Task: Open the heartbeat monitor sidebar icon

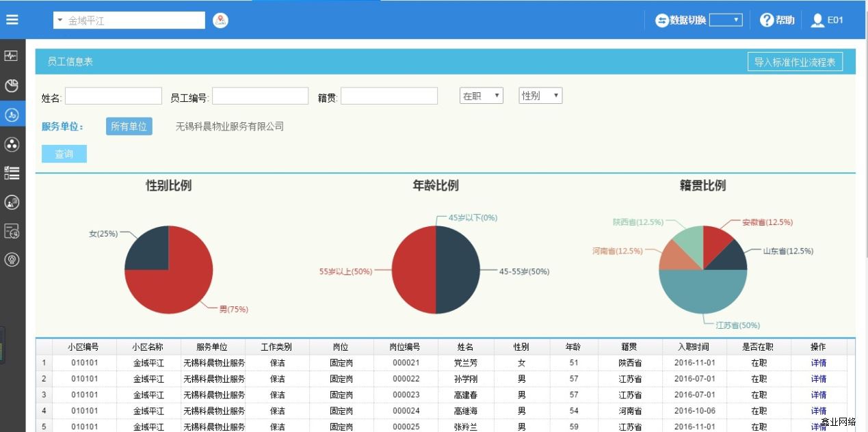Action: 12,56
